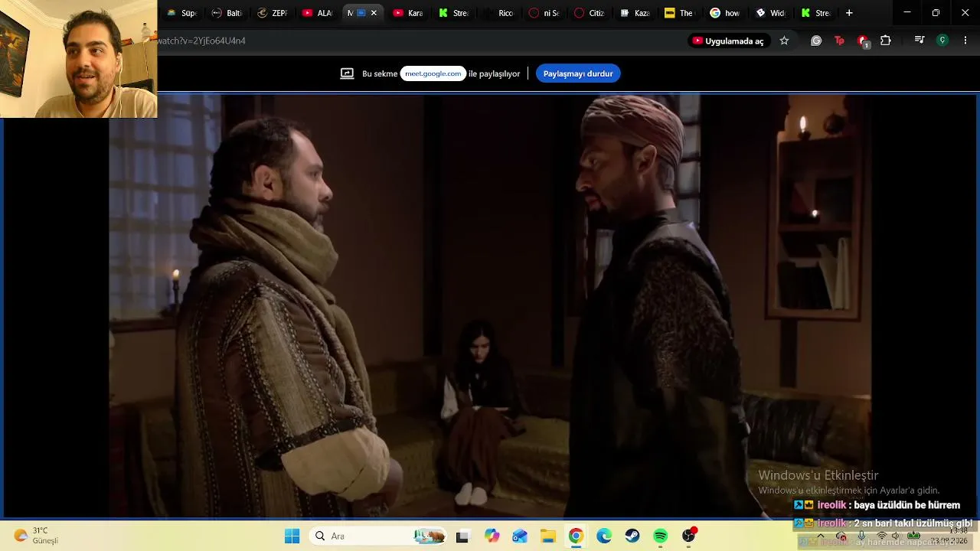This screenshot has width=980, height=551.
Task: Stop sharing with 'Paylaşmayı durdur'
Action: tap(578, 73)
